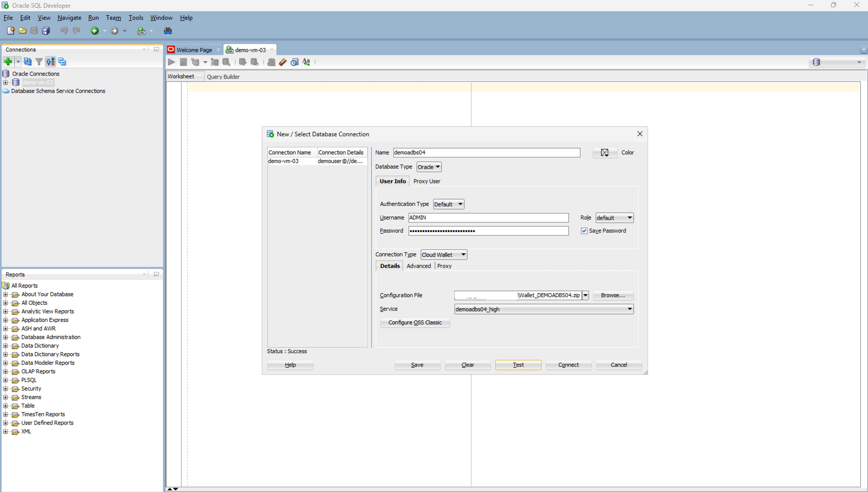This screenshot has height=492, width=868.
Task: Clear the worksheet with the eraser icon
Action: tap(283, 62)
